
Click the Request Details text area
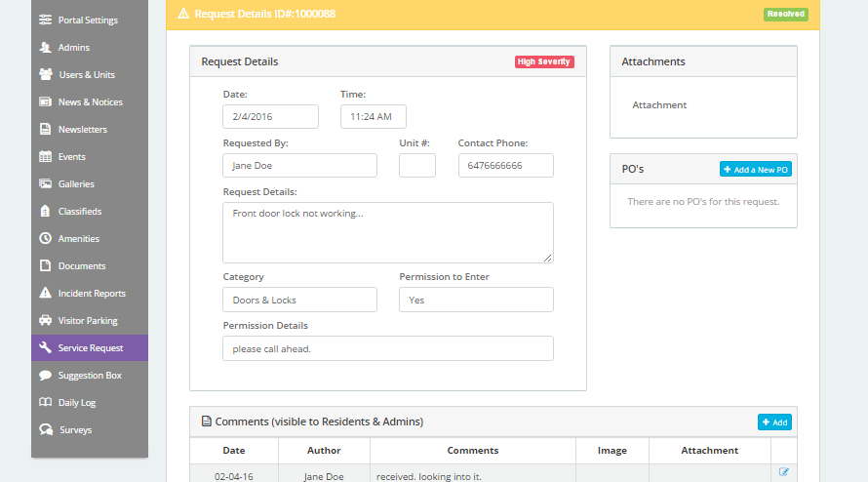click(387, 232)
